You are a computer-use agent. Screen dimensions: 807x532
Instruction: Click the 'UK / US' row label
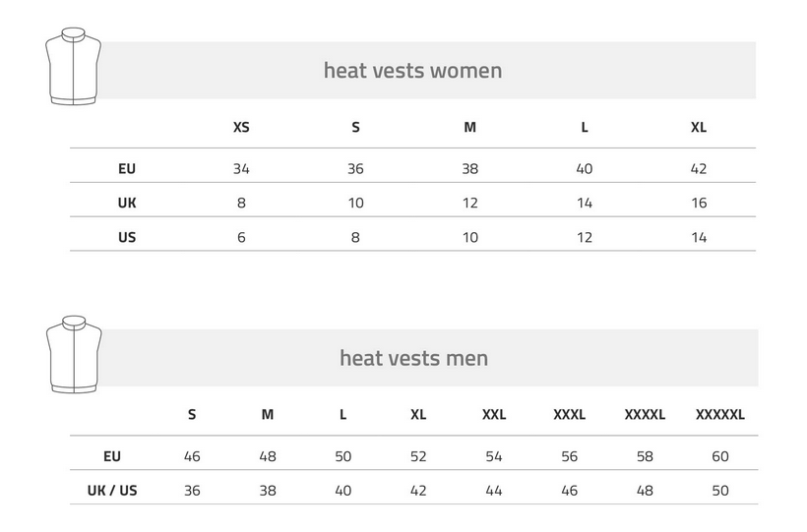[x=112, y=491]
